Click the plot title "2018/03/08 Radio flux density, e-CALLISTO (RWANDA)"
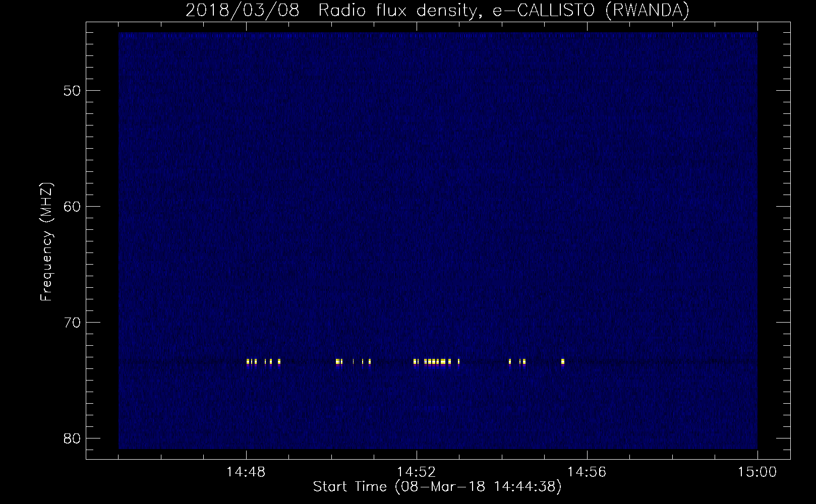Screen dimensions: 816x504 [437, 10]
